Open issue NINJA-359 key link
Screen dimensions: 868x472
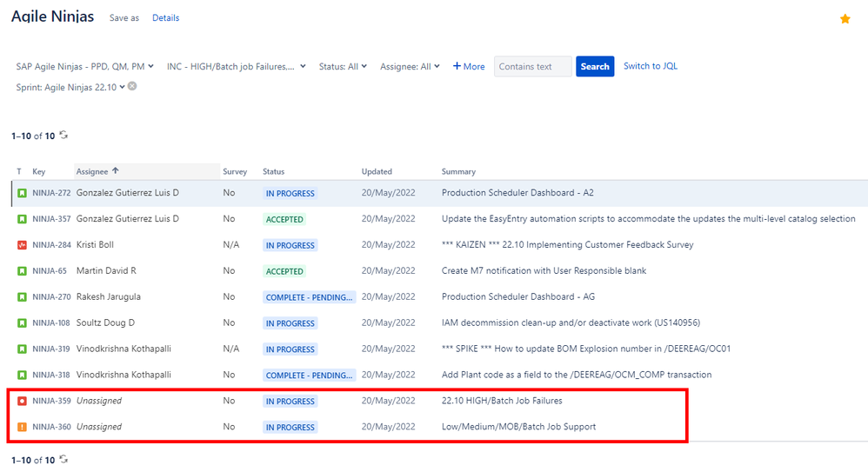click(x=51, y=402)
